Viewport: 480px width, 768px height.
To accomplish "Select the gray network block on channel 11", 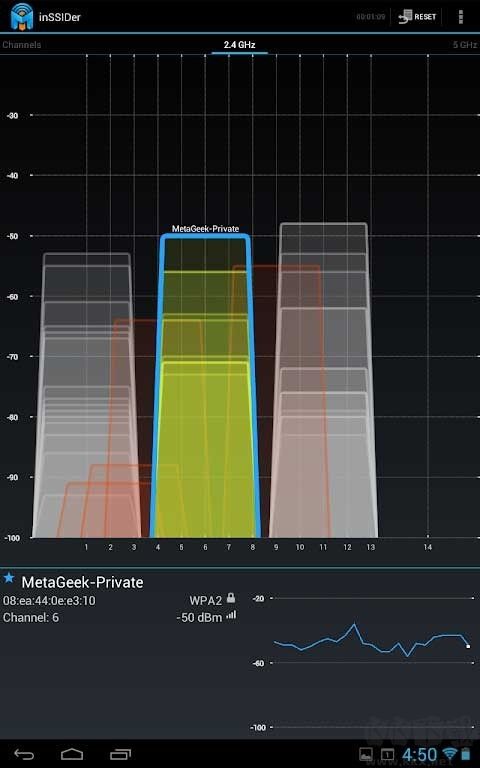I will [x=323, y=381].
